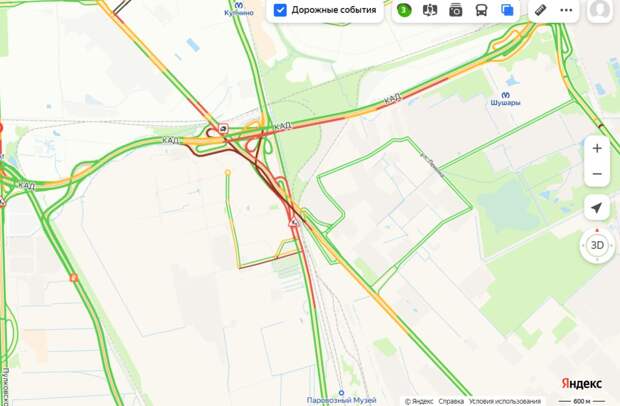Image resolution: width=620 pixels, height=406 pixels.
Task: Toggle the 3D map tilt control
Action: tap(597, 245)
